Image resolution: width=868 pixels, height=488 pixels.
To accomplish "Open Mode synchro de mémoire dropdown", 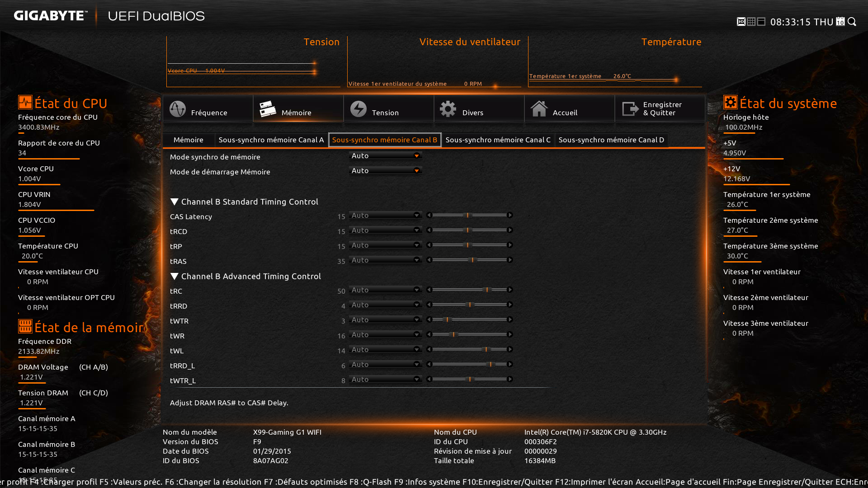I will coord(386,156).
